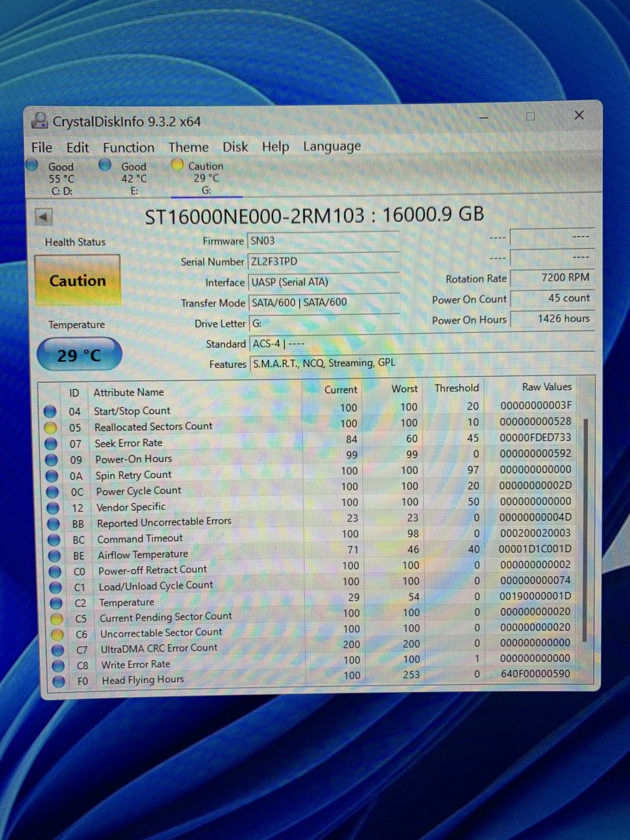
Task: Click raw value 640F00000590
Action: click(535, 674)
